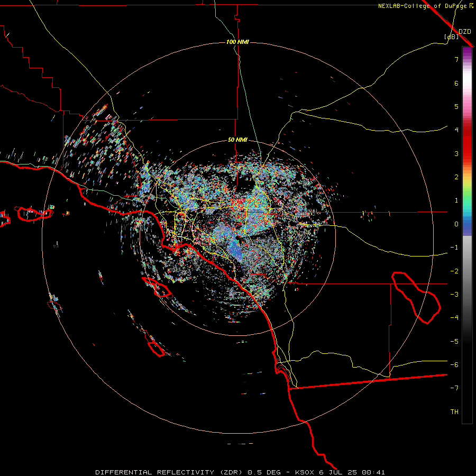Click the purple top of the color bar
476x476 pixels.
point(467,52)
